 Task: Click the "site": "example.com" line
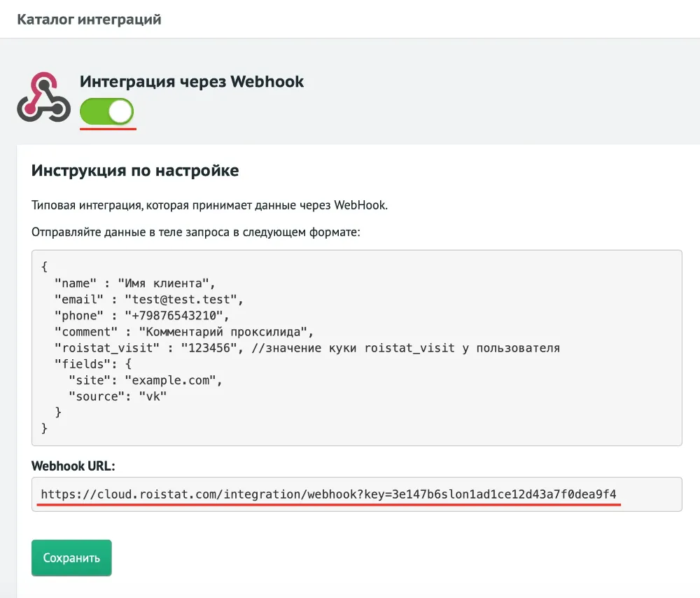point(145,380)
